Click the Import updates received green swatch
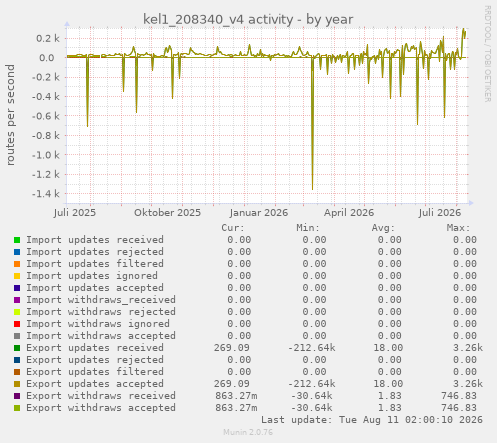 (17, 240)
